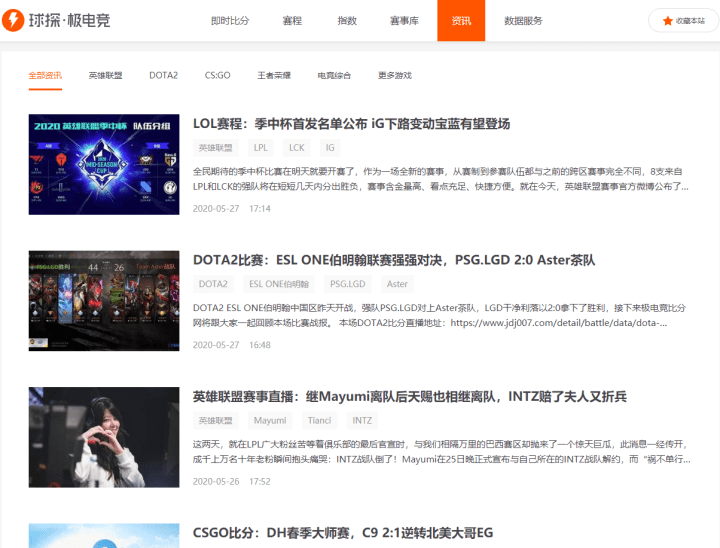Image resolution: width=720 pixels, height=548 pixels.
Task: Click the Tianci tag
Action: point(320,420)
